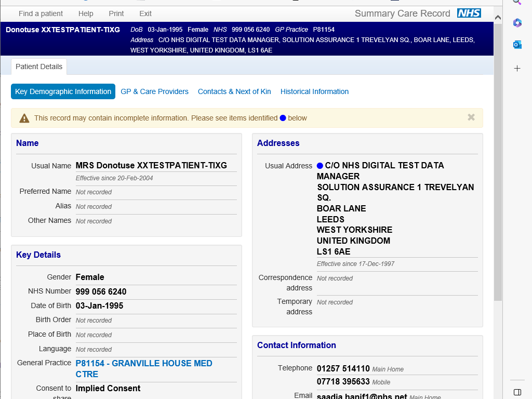Click the Alias 'Not recorded' value
This screenshot has height=399, width=532.
click(94, 207)
